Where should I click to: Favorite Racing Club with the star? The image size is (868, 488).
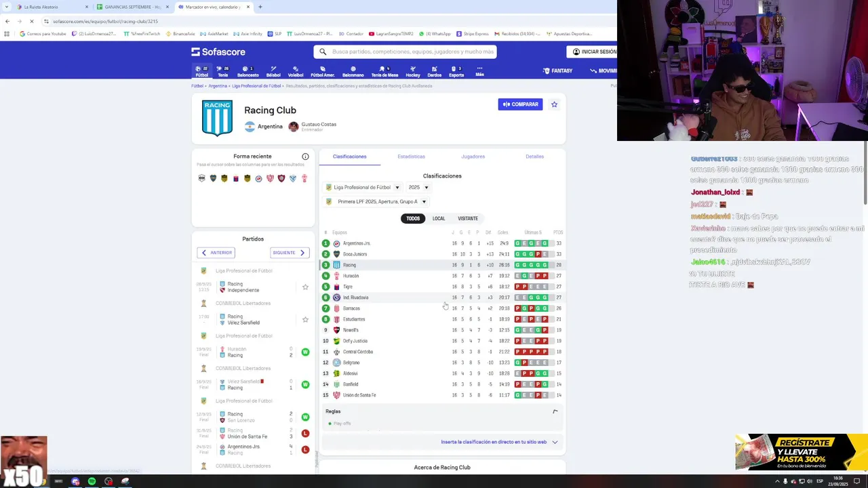point(554,104)
